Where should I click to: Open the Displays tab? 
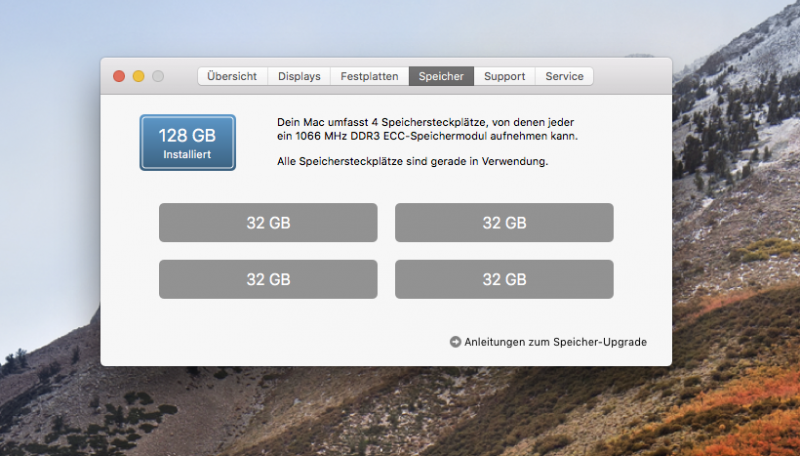pyautogui.click(x=299, y=76)
